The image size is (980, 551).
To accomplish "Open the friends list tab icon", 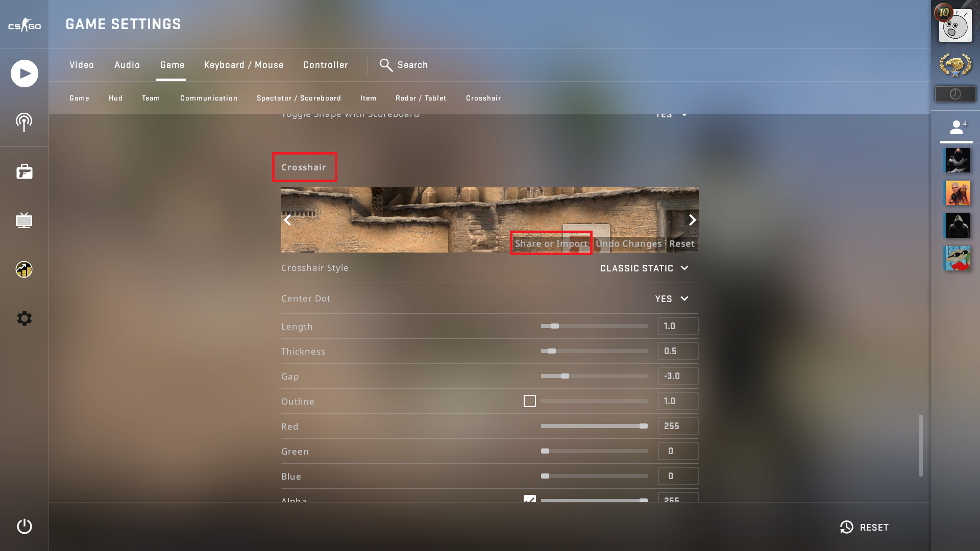I will click(957, 128).
